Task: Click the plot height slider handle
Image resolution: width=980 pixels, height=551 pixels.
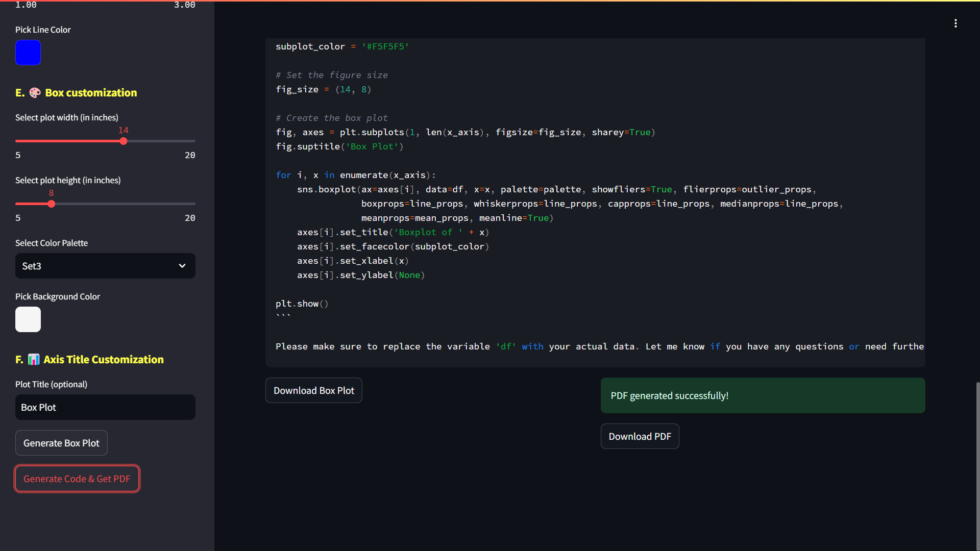Action: [x=52, y=204]
